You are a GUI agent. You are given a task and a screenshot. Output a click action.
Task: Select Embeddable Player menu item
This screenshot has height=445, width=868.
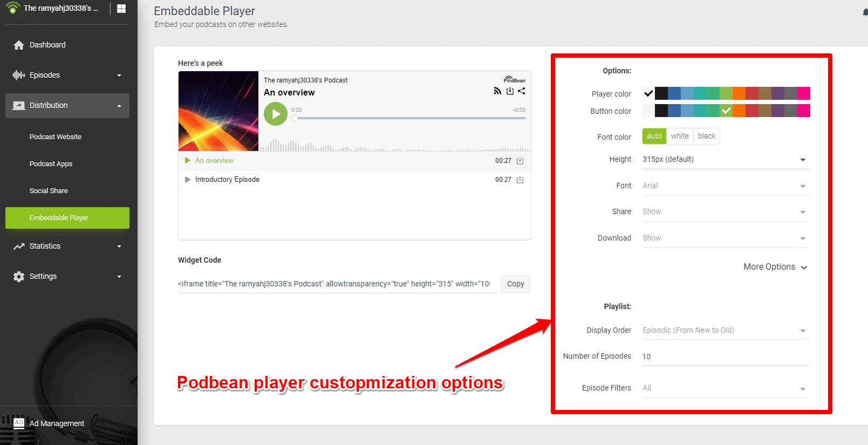pos(67,218)
